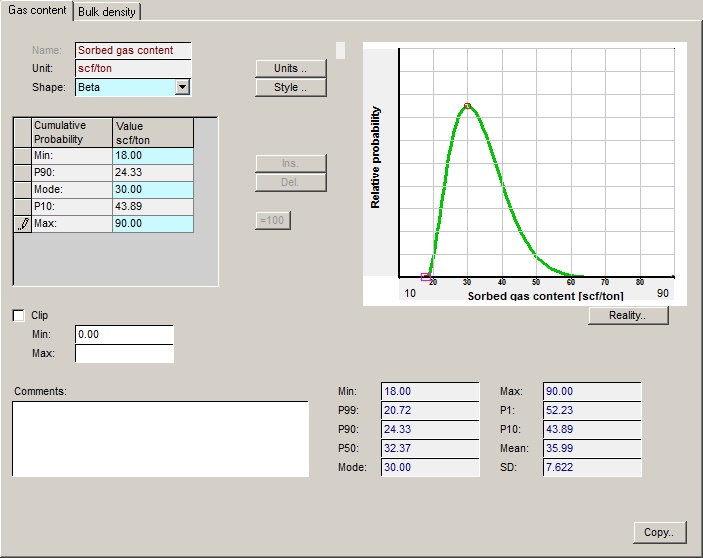
Task: Click the pencil edit icon beside Max row
Action: 22,224
